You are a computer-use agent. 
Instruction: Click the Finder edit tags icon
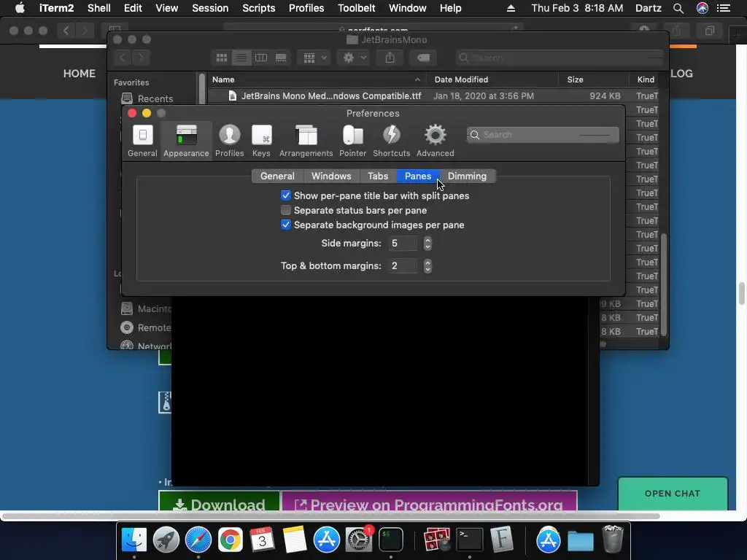[x=423, y=58]
